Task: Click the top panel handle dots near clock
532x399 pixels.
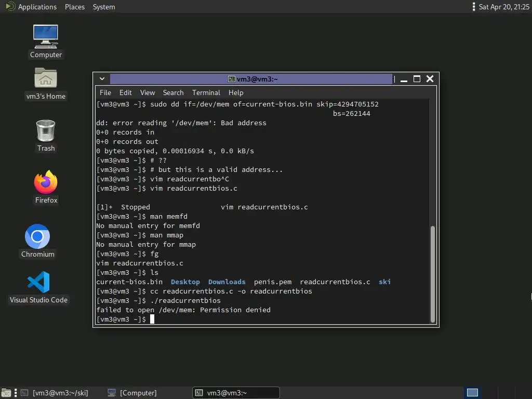Action: 474,7
